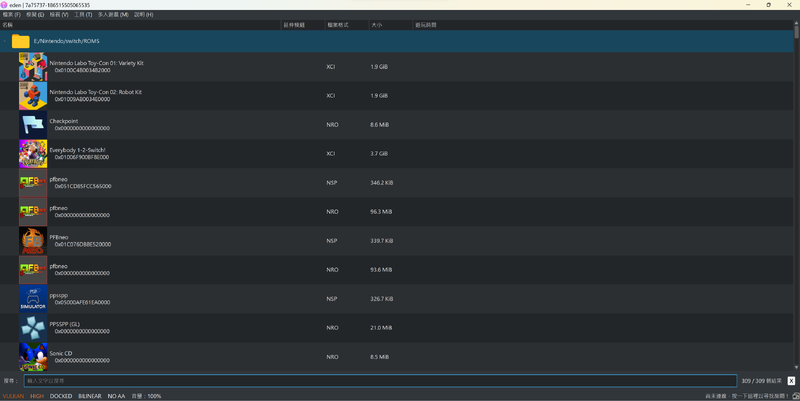The image size is (800, 401).
Task: Click the '8.6 MiB' size cell
Action: [380, 124]
